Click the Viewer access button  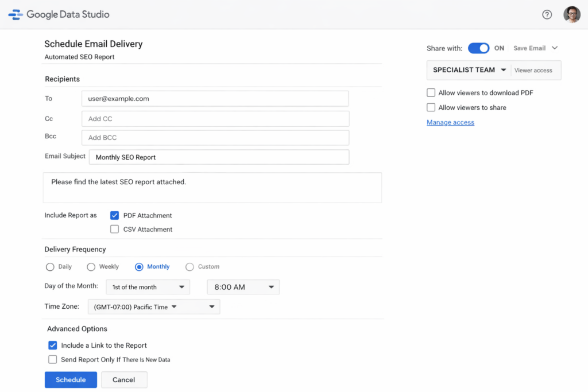coord(535,70)
